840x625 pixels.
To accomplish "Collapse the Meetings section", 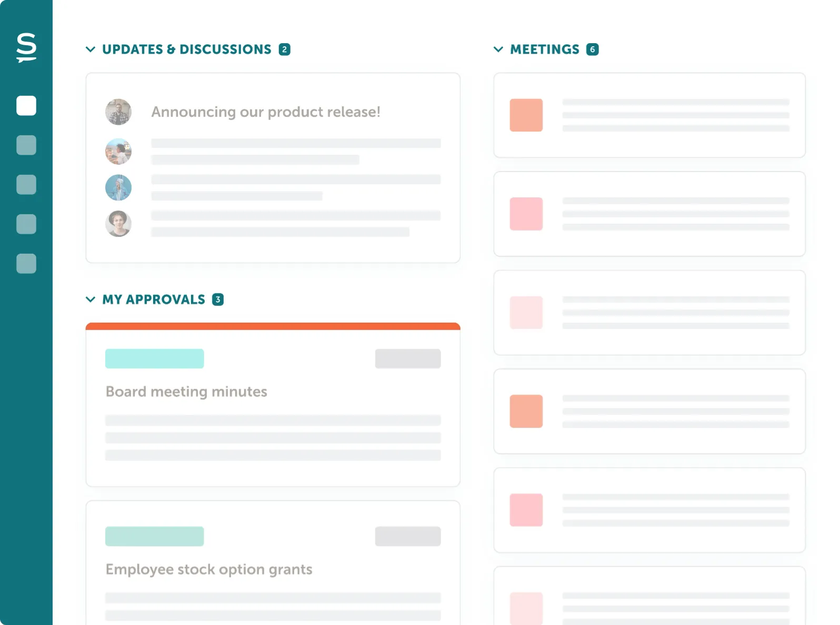I will 498,49.
